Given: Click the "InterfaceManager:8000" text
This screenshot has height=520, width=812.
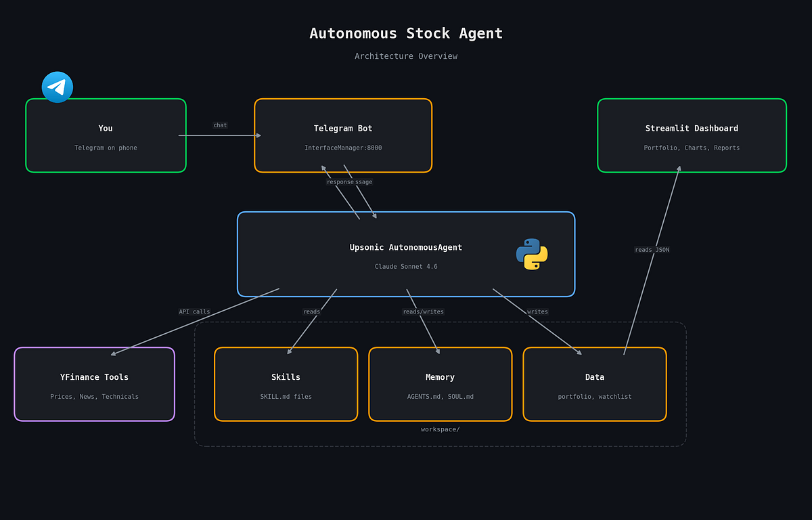Looking at the screenshot, I should 343,148.
